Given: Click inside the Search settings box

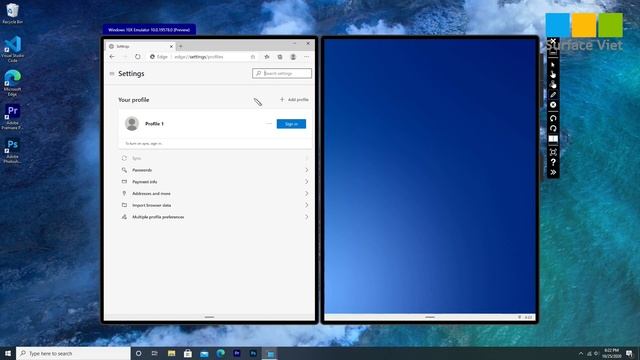Looking at the screenshot, I should [282, 73].
